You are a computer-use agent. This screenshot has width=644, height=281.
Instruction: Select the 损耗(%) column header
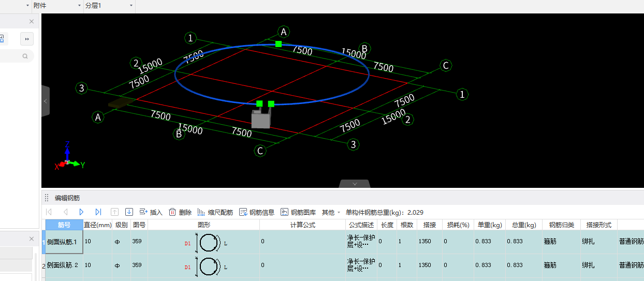(x=458, y=225)
